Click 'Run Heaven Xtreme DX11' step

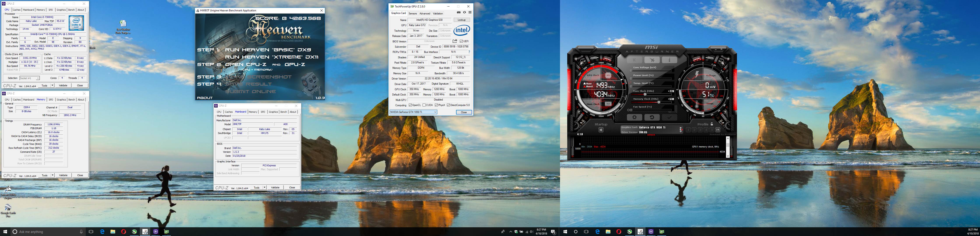click(x=272, y=57)
